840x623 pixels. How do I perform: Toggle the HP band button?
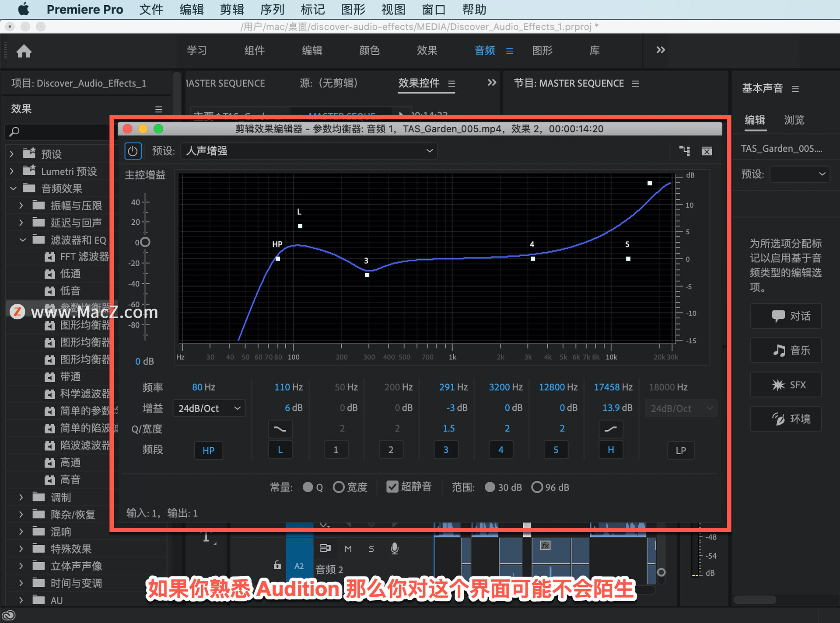pos(208,450)
